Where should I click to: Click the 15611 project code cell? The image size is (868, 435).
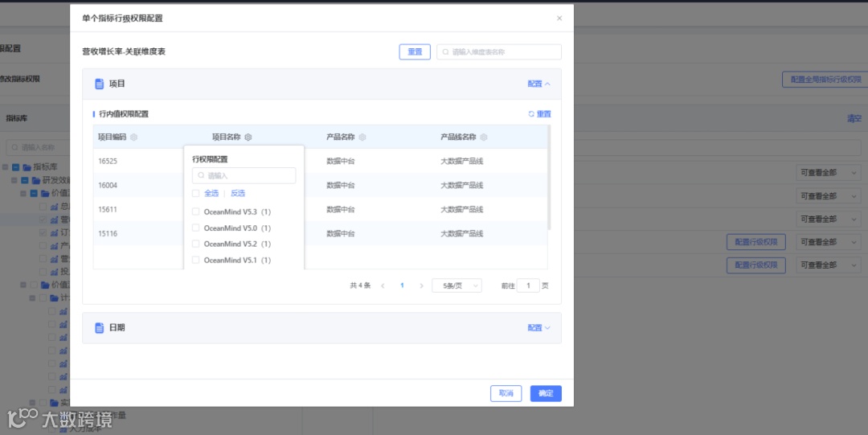[x=108, y=210]
